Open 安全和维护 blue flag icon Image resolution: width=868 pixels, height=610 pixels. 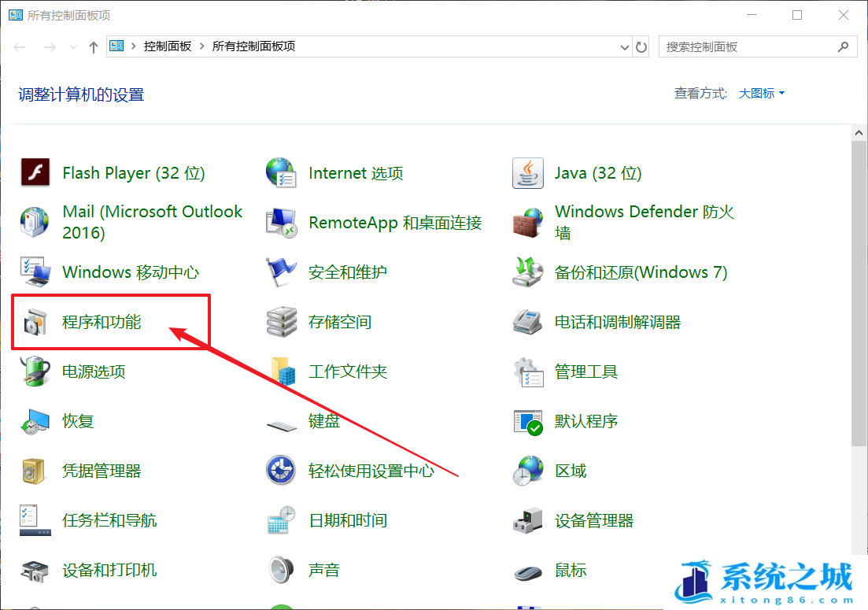[281, 272]
